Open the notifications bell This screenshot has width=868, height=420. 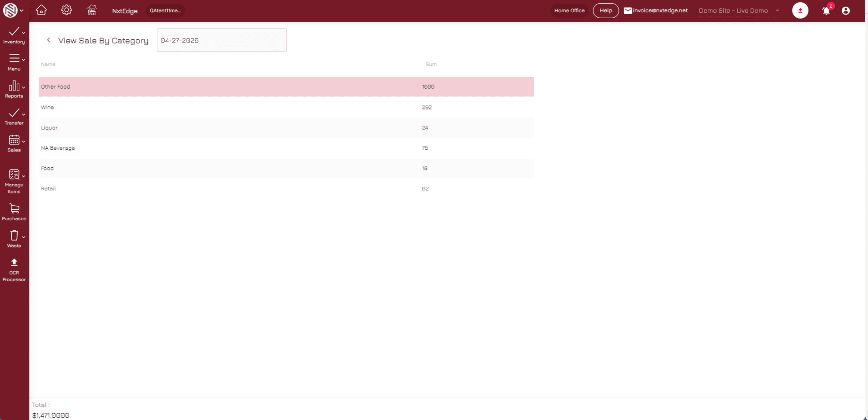click(826, 11)
